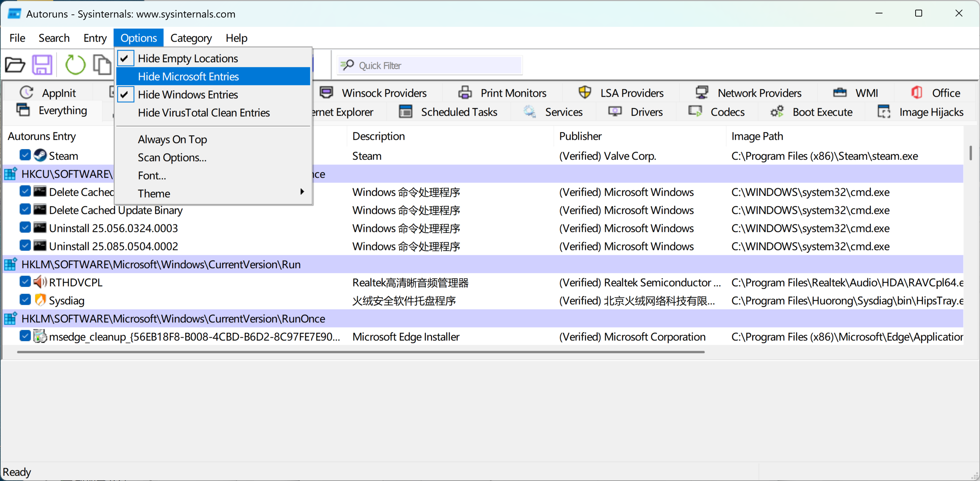This screenshot has width=980, height=481.
Task: Toggle Hide Empty Locations option
Action: 213,58
